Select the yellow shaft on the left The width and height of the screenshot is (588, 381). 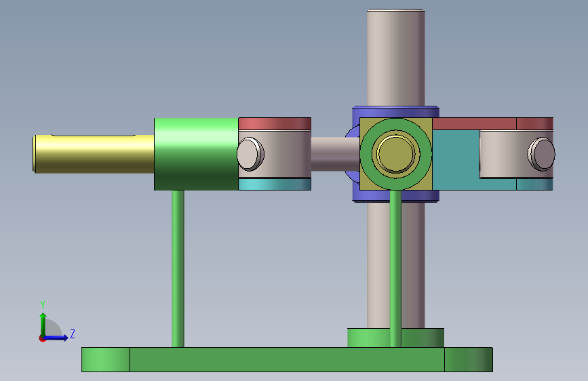pyautogui.click(x=94, y=154)
